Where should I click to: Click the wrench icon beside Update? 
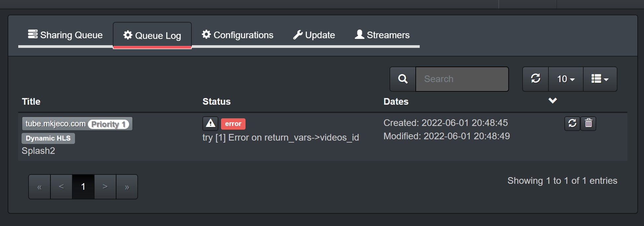click(x=298, y=34)
